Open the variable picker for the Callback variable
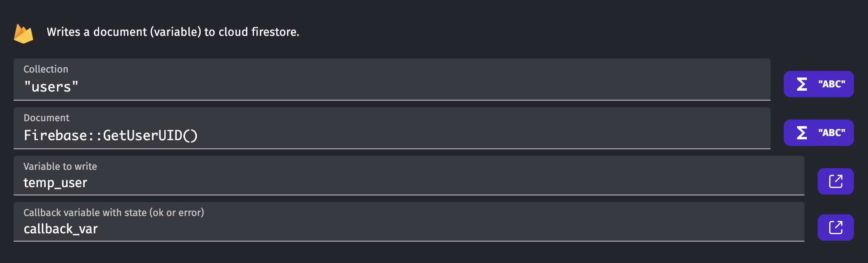The width and height of the screenshot is (868, 263). [836, 228]
